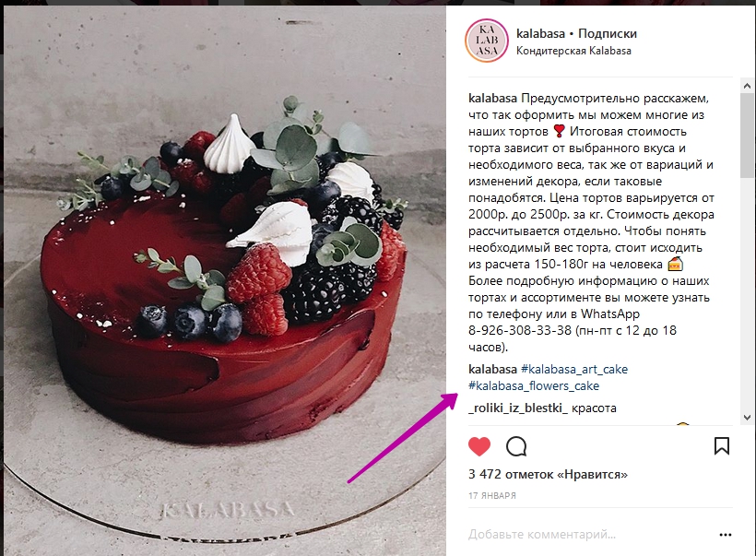Follow the #kalabasa_flowers_cake hashtag
The height and width of the screenshot is (556, 756).
click(534, 385)
